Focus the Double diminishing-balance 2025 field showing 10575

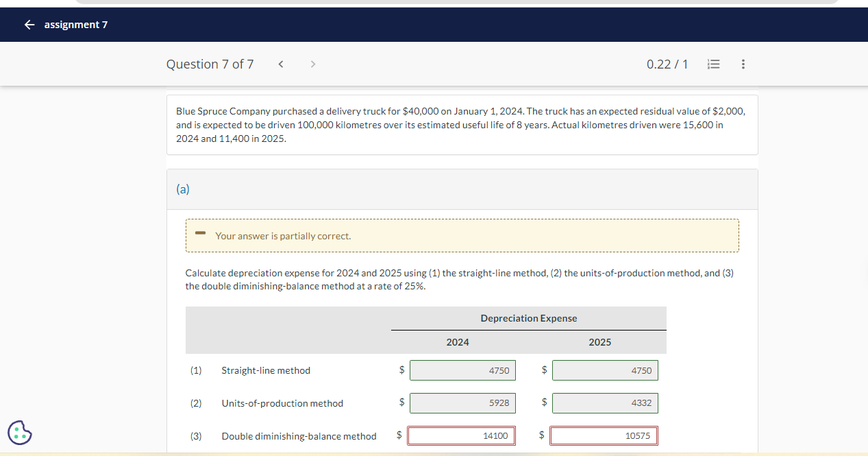click(x=604, y=436)
